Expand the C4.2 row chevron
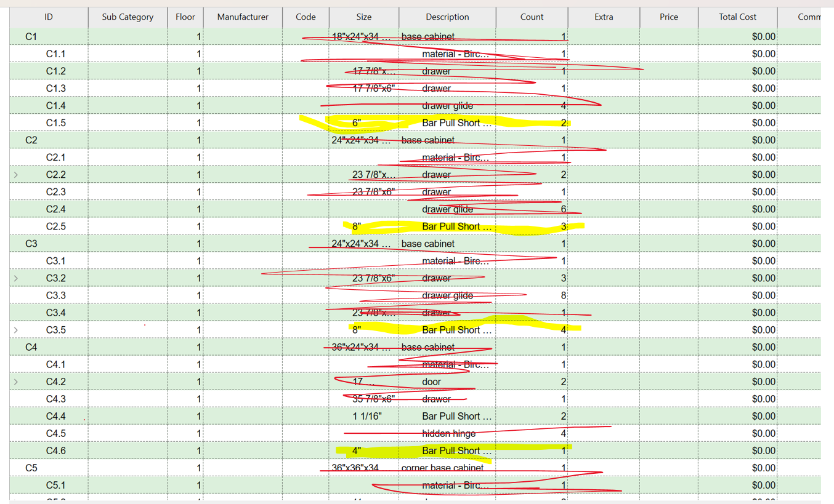 16,382
